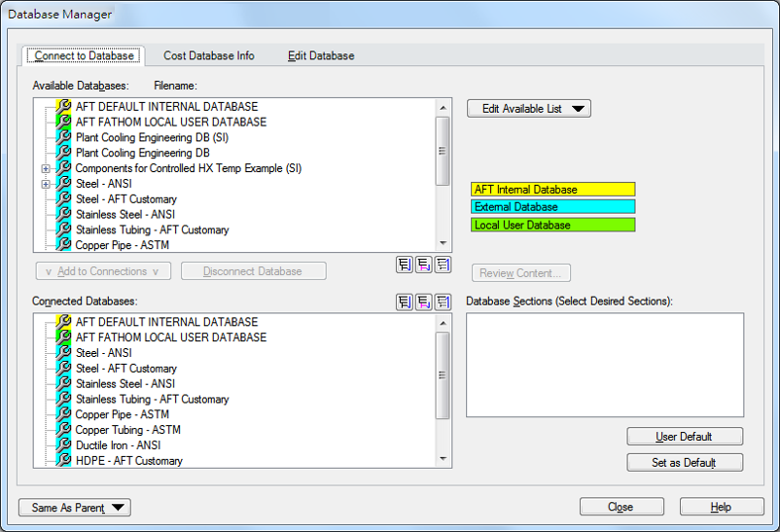Click the Disconnect Database button
Viewport: 780px width, 532px height.
pos(253,271)
